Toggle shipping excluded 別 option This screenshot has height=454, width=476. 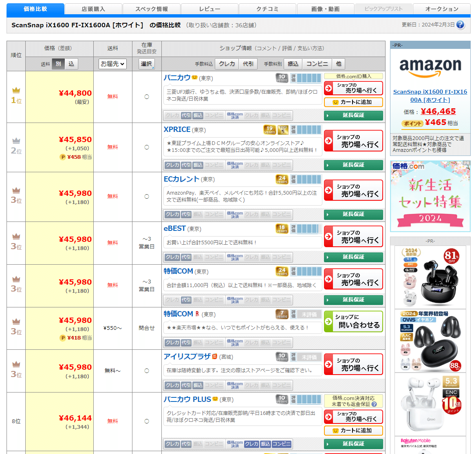click(x=58, y=64)
